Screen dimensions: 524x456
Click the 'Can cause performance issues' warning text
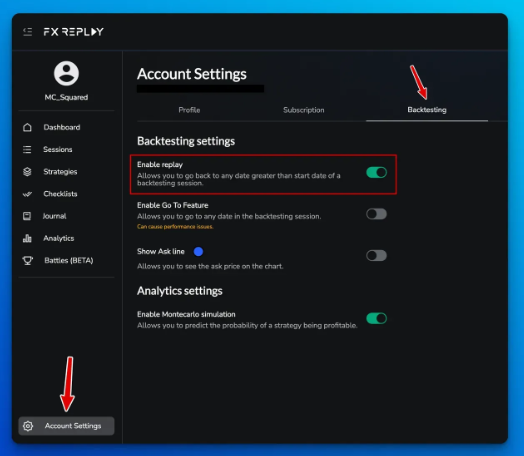175,226
